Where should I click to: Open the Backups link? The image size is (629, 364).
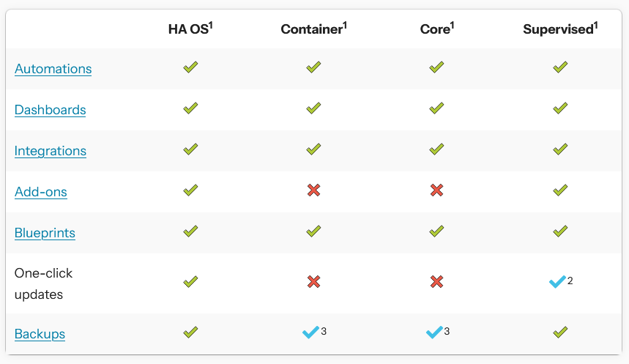40,334
